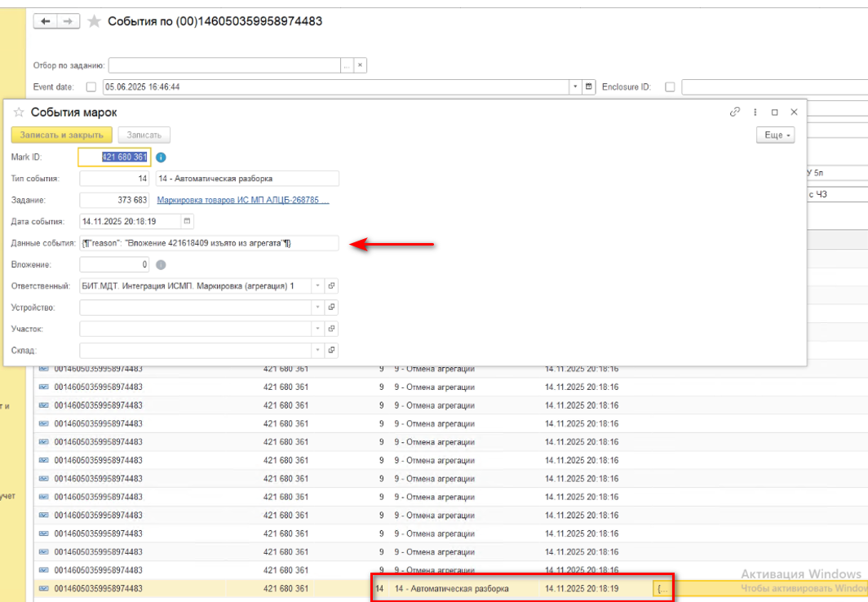Clear the Отбор по заданию filter
Screen dimensions: 868x602
coord(360,65)
